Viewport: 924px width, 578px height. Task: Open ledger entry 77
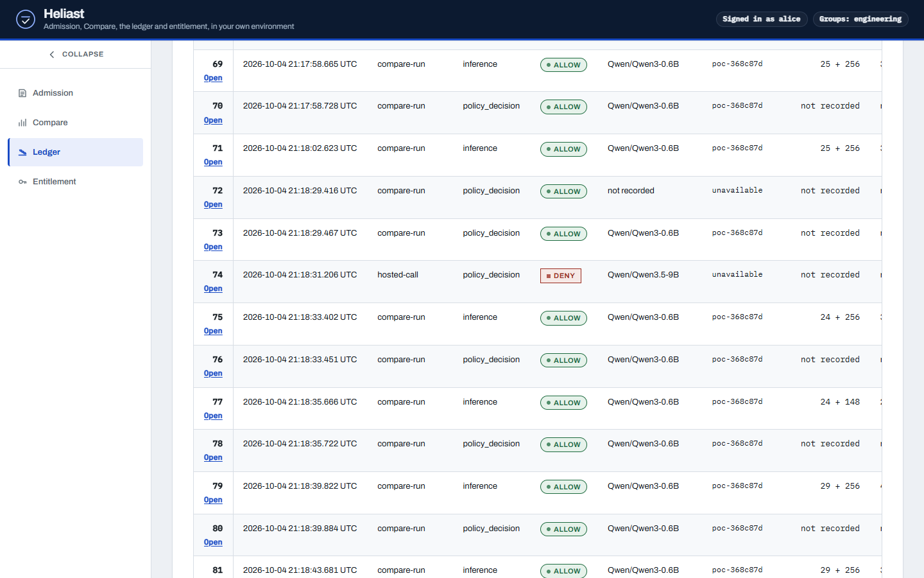click(x=213, y=416)
